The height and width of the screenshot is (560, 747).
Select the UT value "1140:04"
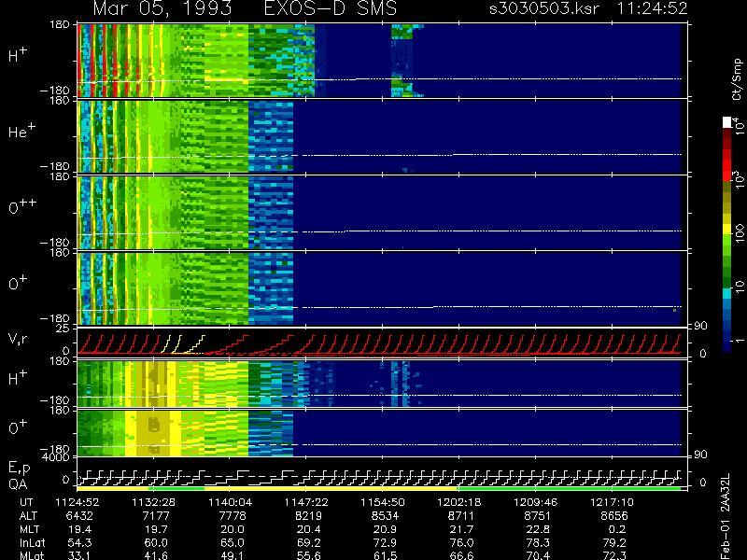point(231,502)
